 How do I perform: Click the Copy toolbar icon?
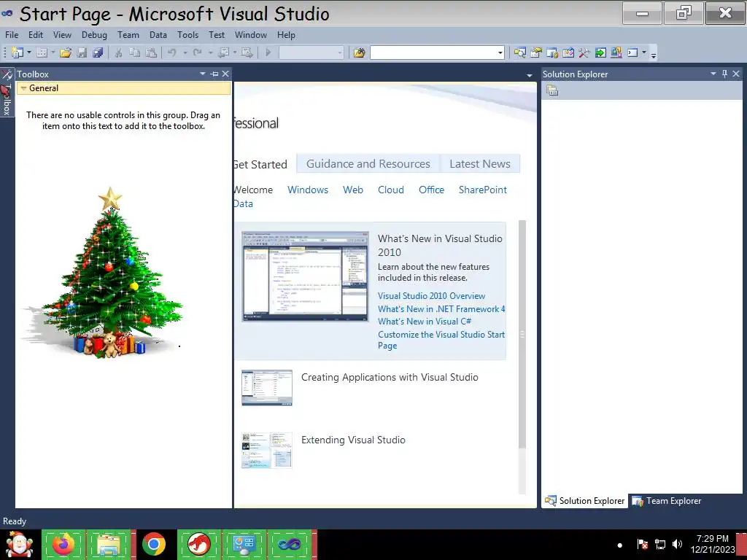tap(135, 52)
